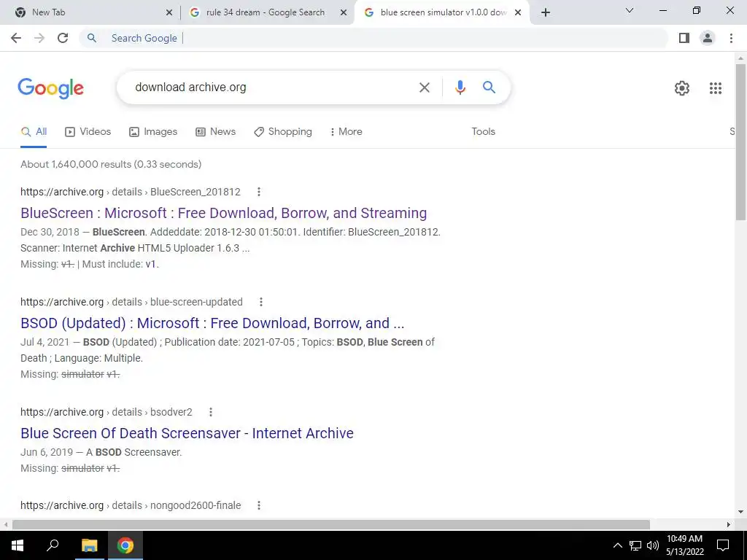Open Blue Screen Of Death Screensaver link
Image resolution: width=747 pixels, height=560 pixels.
(187, 433)
